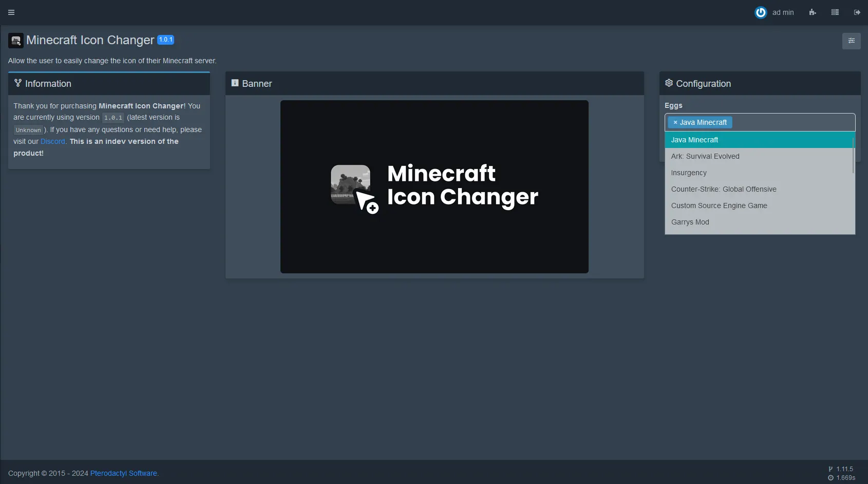This screenshot has height=484, width=868.
Task: Click the Pterodactyl power logo in the navbar
Action: [x=761, y=12]
